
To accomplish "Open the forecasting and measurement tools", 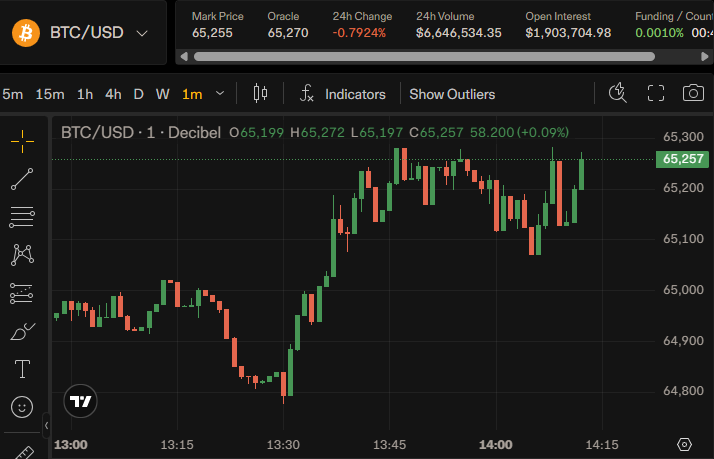I will (x=21, y=293).
